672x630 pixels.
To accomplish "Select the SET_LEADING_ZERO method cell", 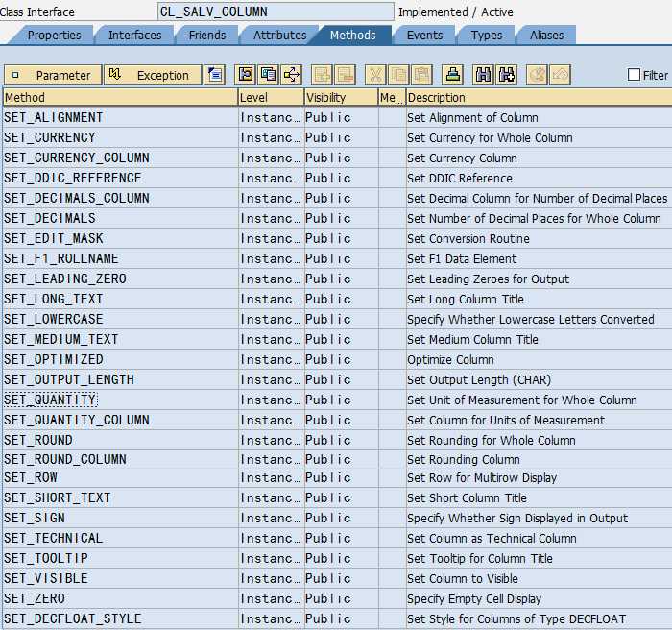I will coord(120,279).
